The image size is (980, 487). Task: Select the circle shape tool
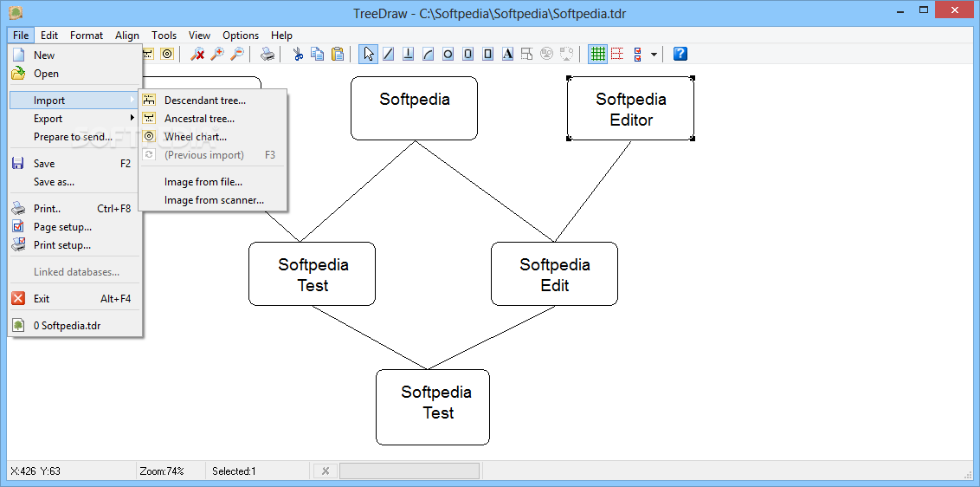[x=448, y=54]
